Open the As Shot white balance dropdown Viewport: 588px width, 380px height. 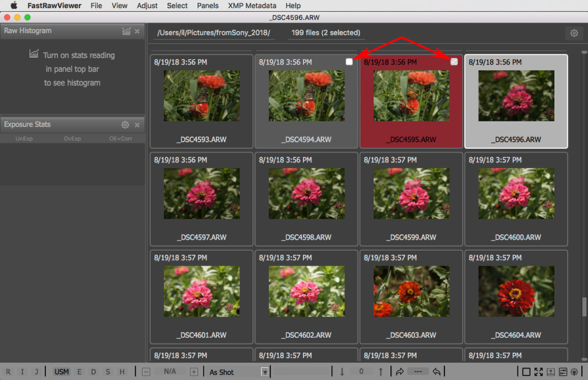click(265, 372)
